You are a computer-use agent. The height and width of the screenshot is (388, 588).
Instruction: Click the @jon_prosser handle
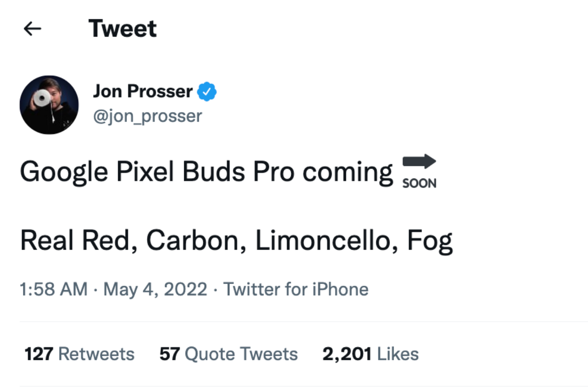pos(148,116)
